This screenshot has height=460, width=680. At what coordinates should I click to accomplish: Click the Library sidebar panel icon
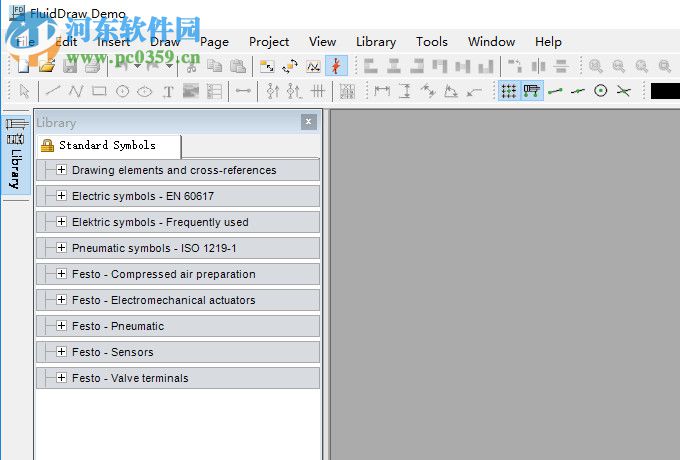(x=16, y=155)
